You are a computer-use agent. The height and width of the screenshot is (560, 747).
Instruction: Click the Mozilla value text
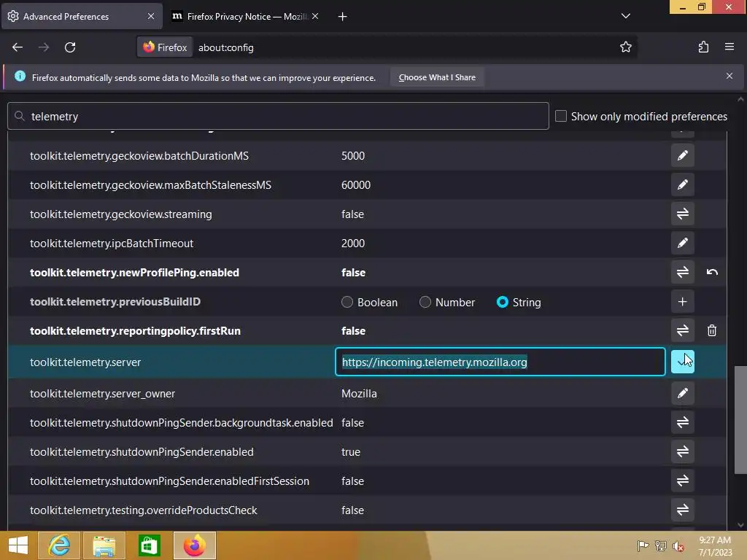[359, 393]
